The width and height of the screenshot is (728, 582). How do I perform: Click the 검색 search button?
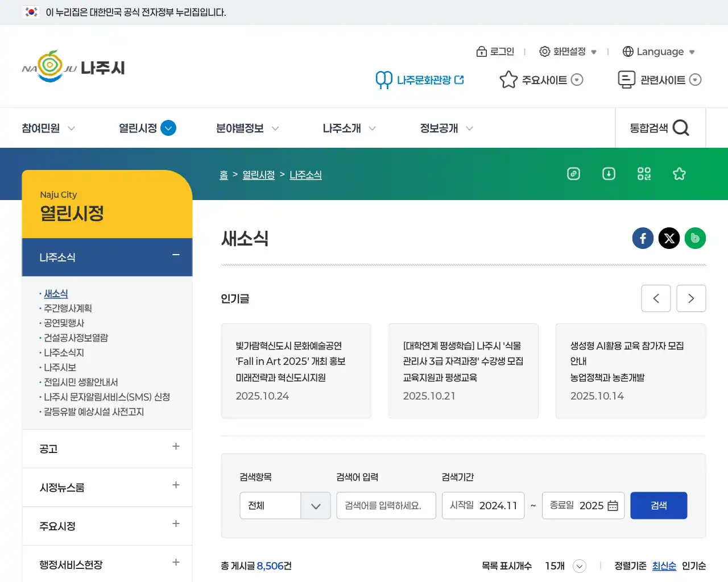659,505
